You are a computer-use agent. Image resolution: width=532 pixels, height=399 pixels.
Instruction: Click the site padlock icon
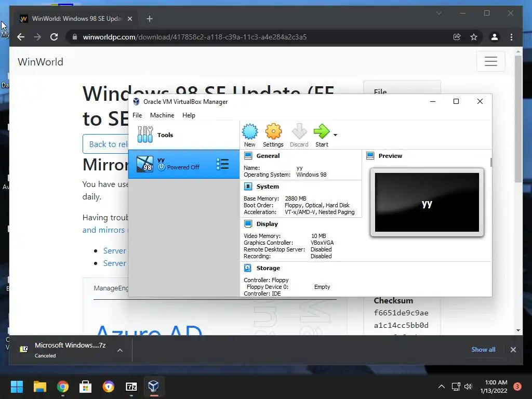(x=75, y=37)
